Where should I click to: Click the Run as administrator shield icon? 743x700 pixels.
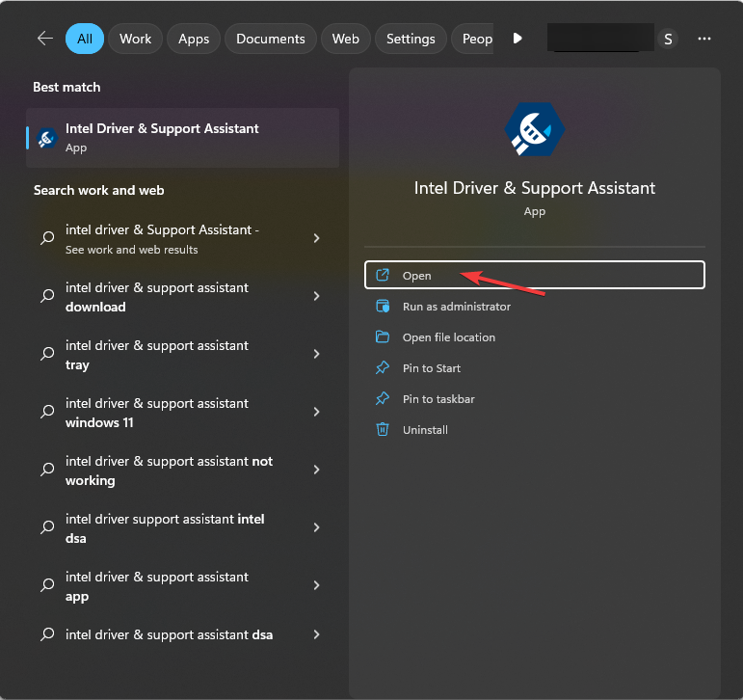pos(383,306)
